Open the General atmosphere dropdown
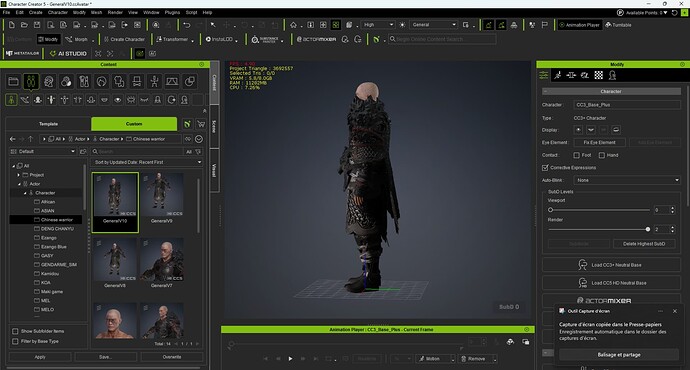 point(433,25)
